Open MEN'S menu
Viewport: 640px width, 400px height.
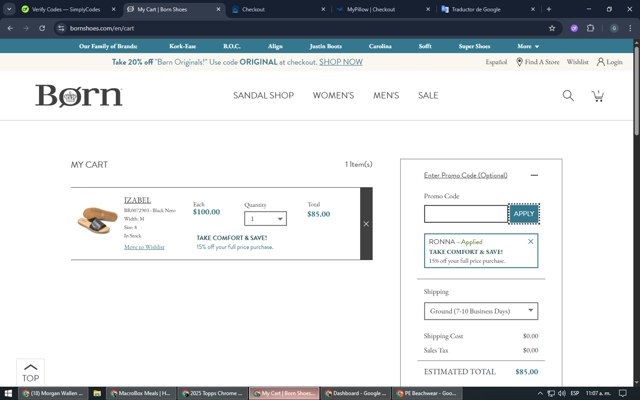coord(386,96)
